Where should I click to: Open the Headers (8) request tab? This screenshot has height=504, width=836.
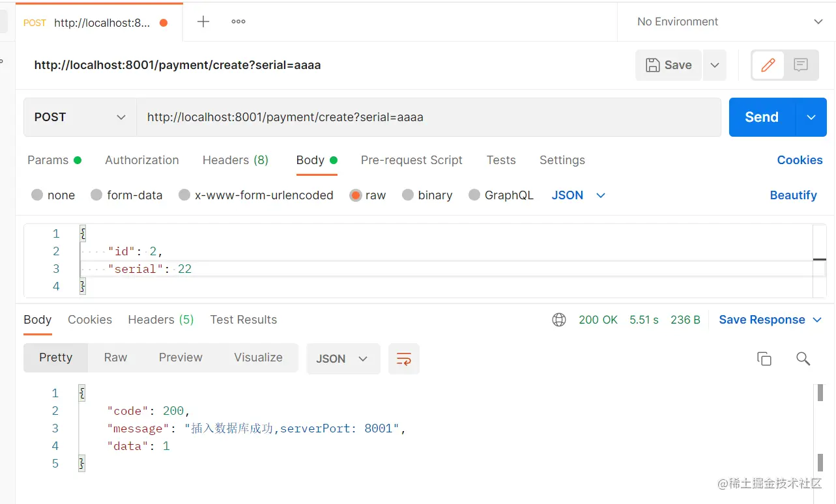(235, 160)
